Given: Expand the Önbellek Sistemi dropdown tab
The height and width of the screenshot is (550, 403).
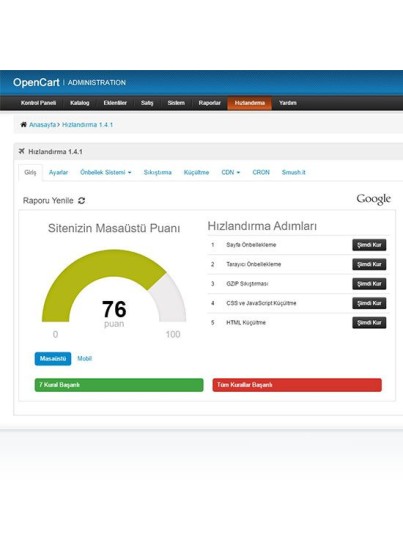Looking at the screenshot, I should point(106,172).
